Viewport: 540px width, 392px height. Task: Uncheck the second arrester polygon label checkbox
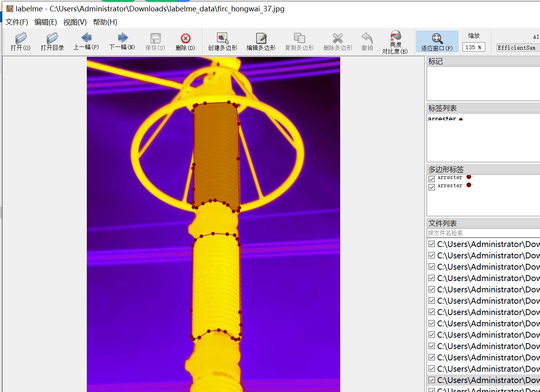(x=432, y=187)
